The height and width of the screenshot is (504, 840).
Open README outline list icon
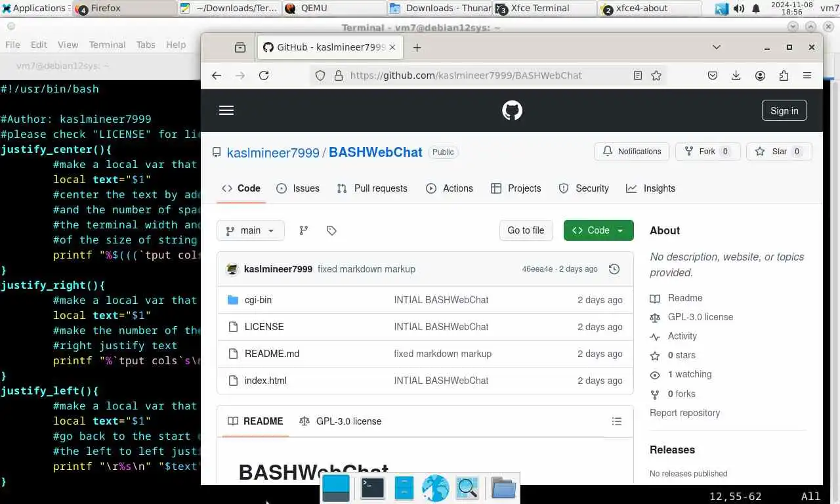click(x=617, y=421)
